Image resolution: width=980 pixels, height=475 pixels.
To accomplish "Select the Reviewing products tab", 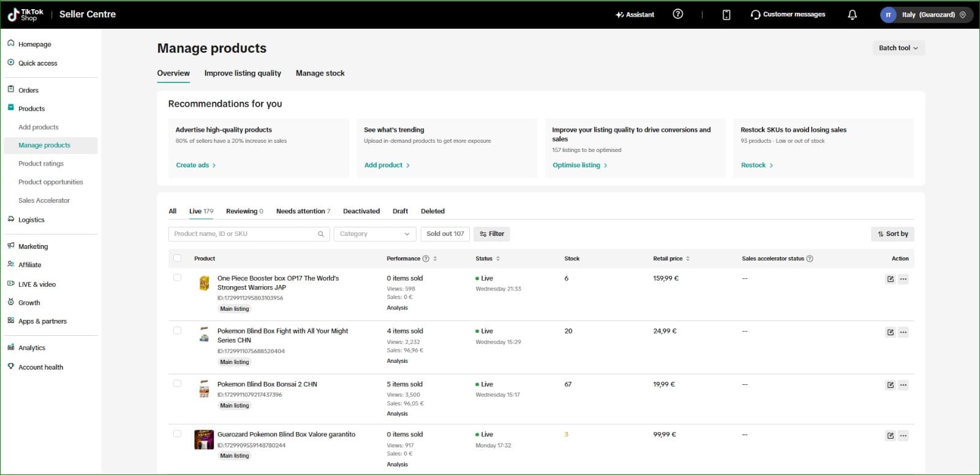I will 244,211.
